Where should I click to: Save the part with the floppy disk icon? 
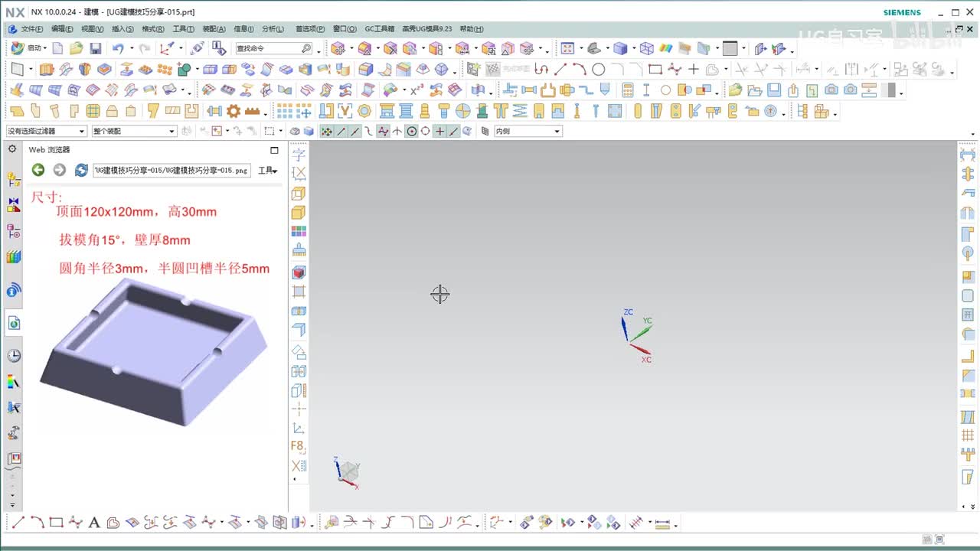point(96,48)
